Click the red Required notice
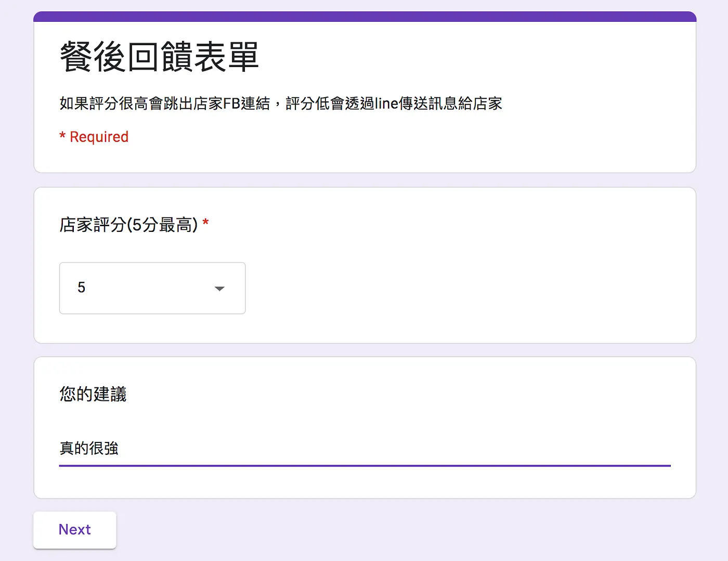This screenshot has height=561, width=728. point(94,137)
